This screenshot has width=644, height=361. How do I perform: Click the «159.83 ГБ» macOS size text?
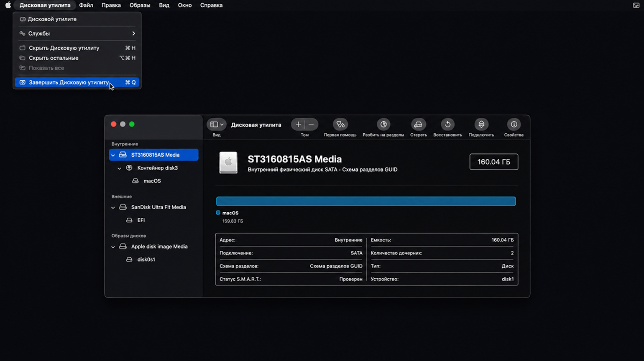pyautogui.click(x=233, y=221)
